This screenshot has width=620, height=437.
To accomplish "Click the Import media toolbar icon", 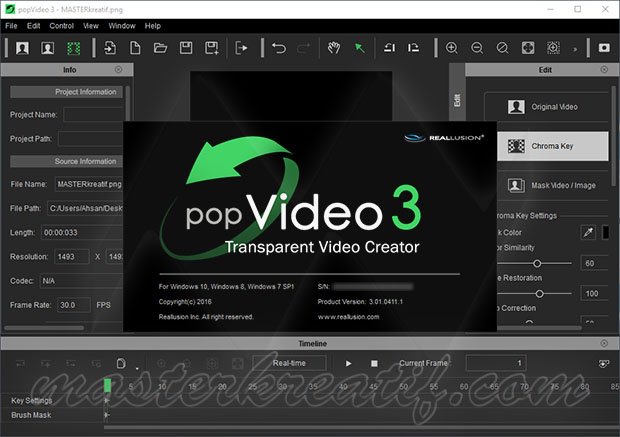I will 110,48.
